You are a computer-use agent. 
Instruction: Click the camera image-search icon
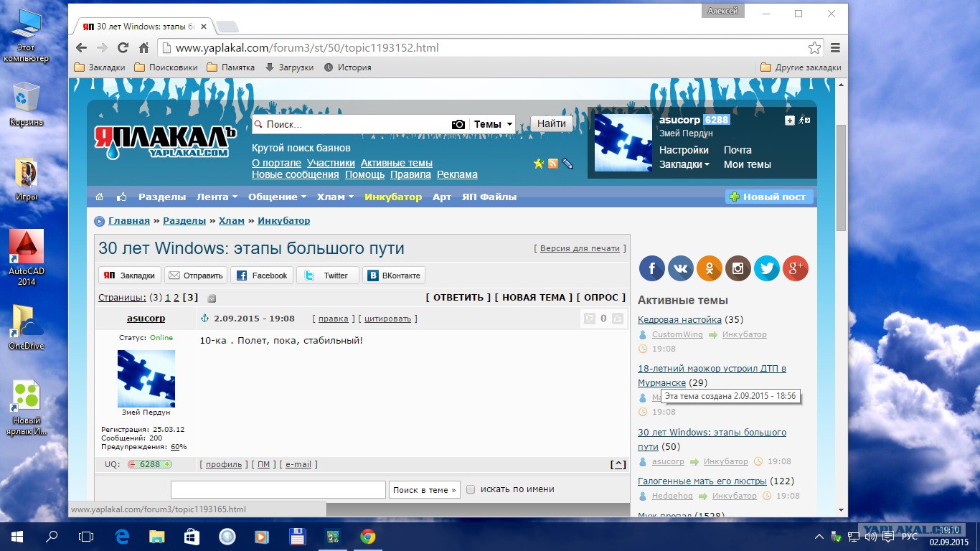point(458,124)
